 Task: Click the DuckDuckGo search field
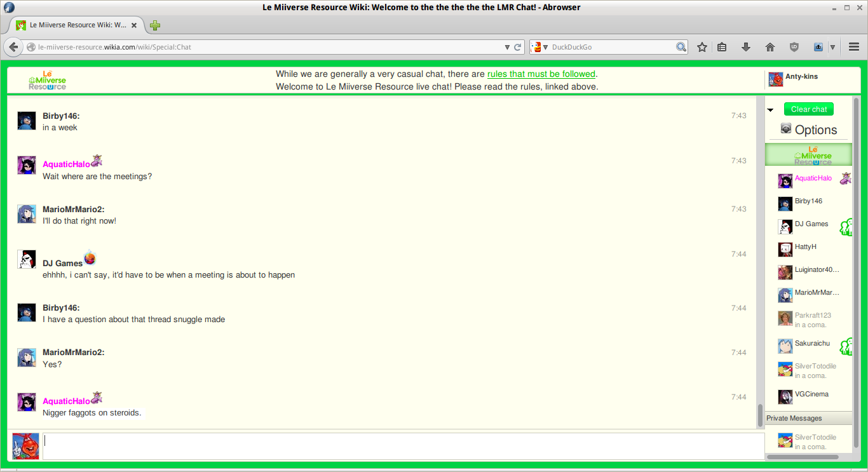coord(613,47)
